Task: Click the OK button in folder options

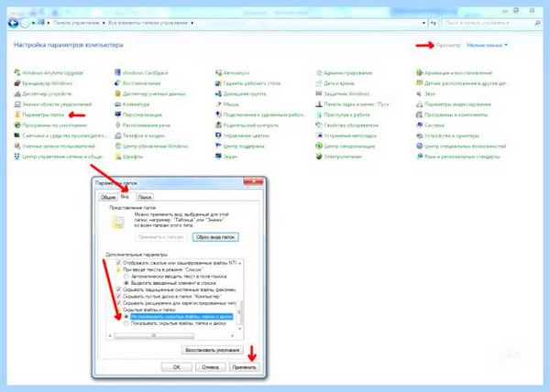Action: (176, 366)
